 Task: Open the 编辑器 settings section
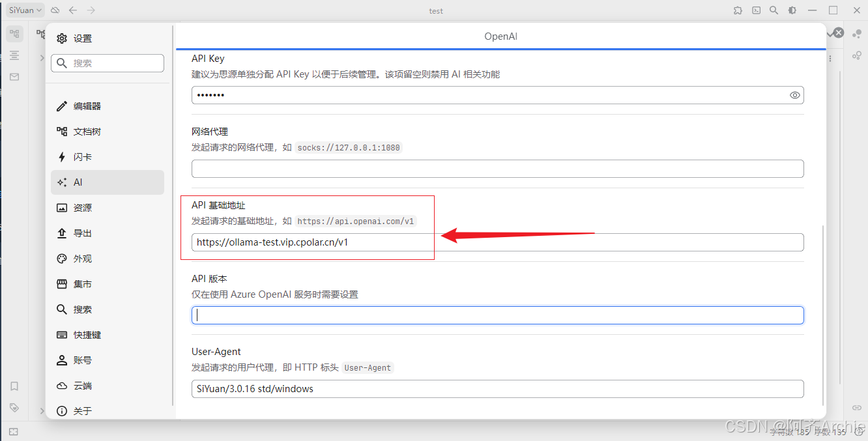(108, 106)
